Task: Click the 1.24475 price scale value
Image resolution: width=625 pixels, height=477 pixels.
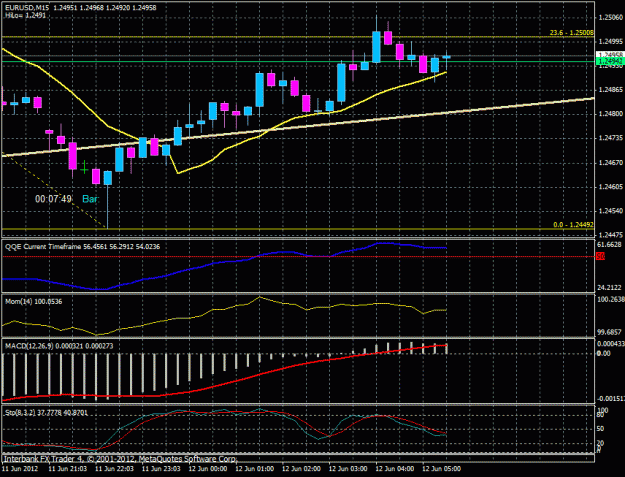Action: [611, 235]
